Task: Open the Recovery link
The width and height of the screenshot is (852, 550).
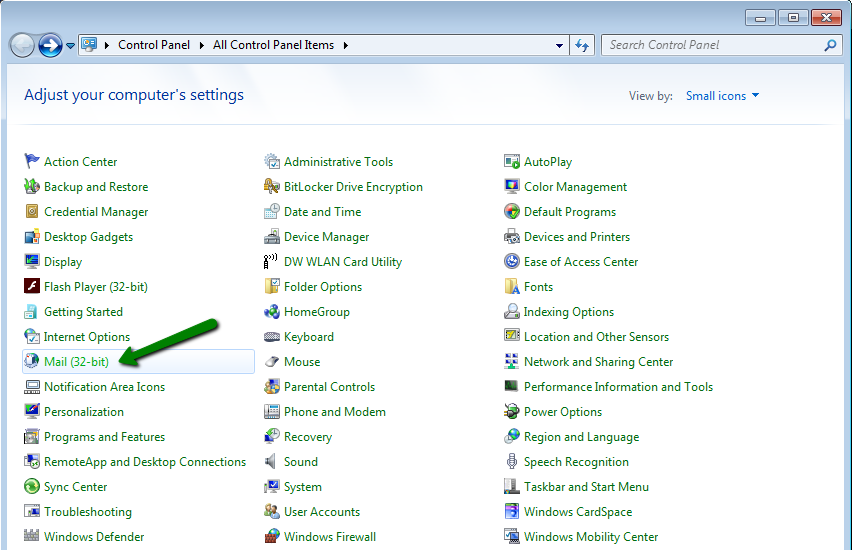Action: [308, 436]
